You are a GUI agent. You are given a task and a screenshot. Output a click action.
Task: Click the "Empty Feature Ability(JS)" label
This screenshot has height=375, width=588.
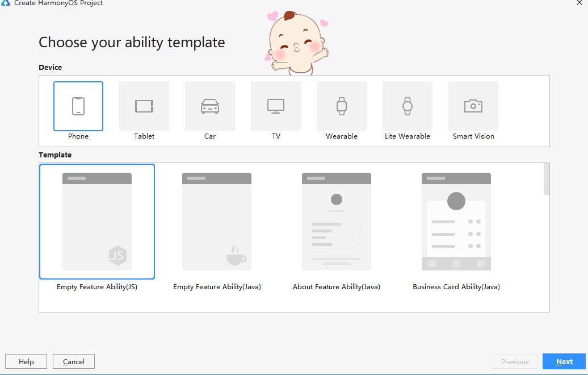point(97,287)
